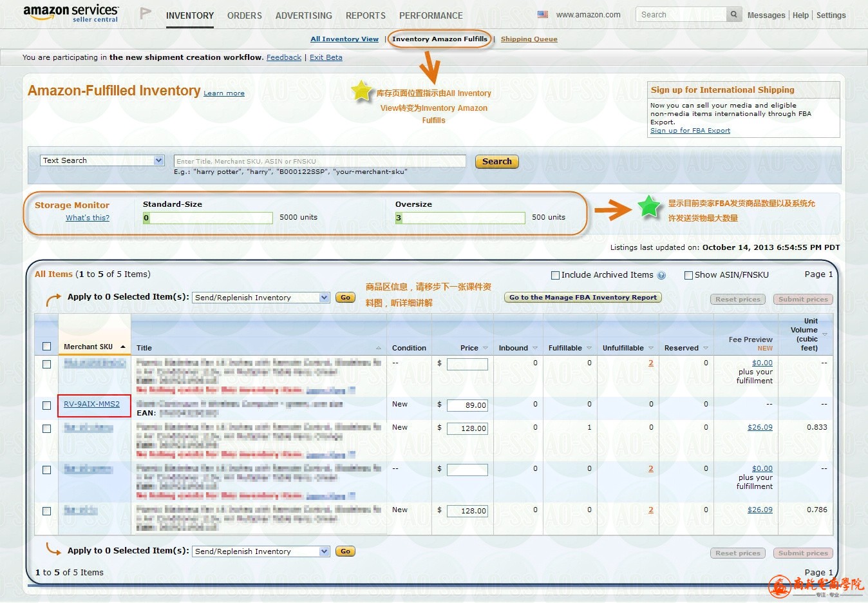Open the ADVERTISING menu

(304, 15)
